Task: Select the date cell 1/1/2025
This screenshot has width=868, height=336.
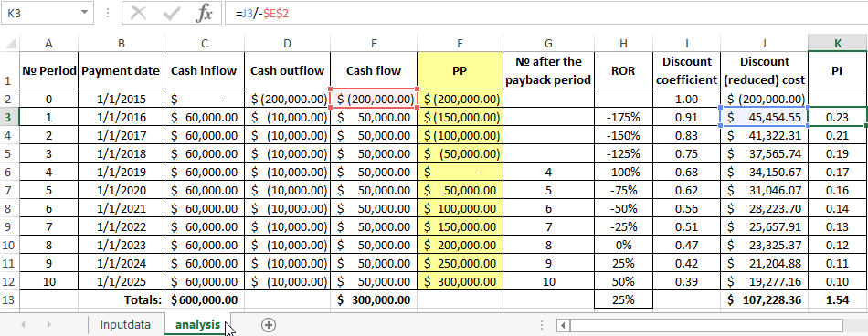Action: click(x=122, y=282)
